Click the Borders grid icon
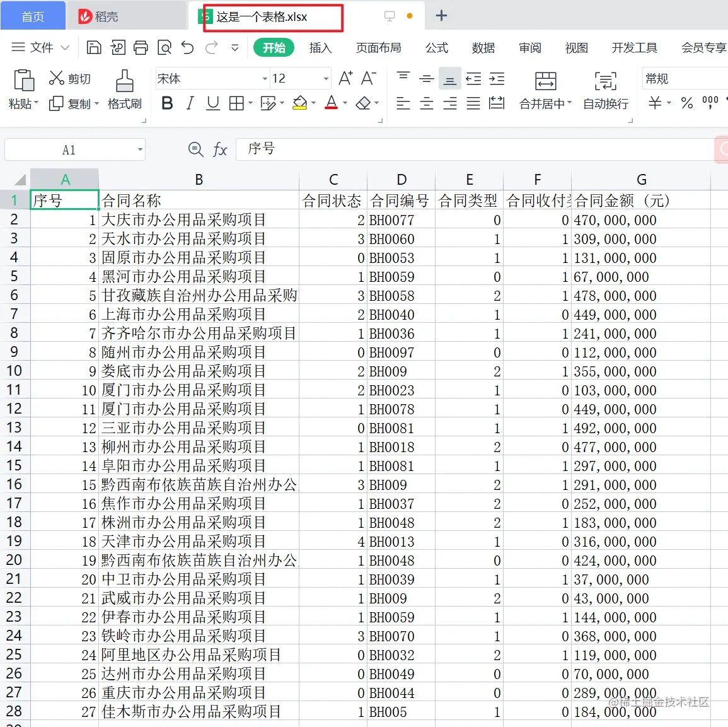 point(236,103)
